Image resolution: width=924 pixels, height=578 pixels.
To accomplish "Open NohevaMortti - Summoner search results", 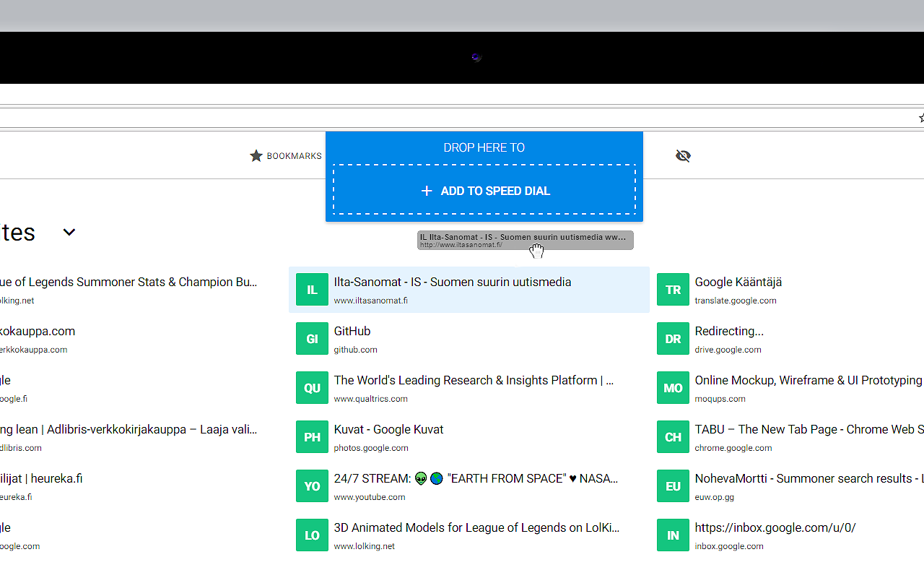I will pyautogui.click(x=809, y=478).
